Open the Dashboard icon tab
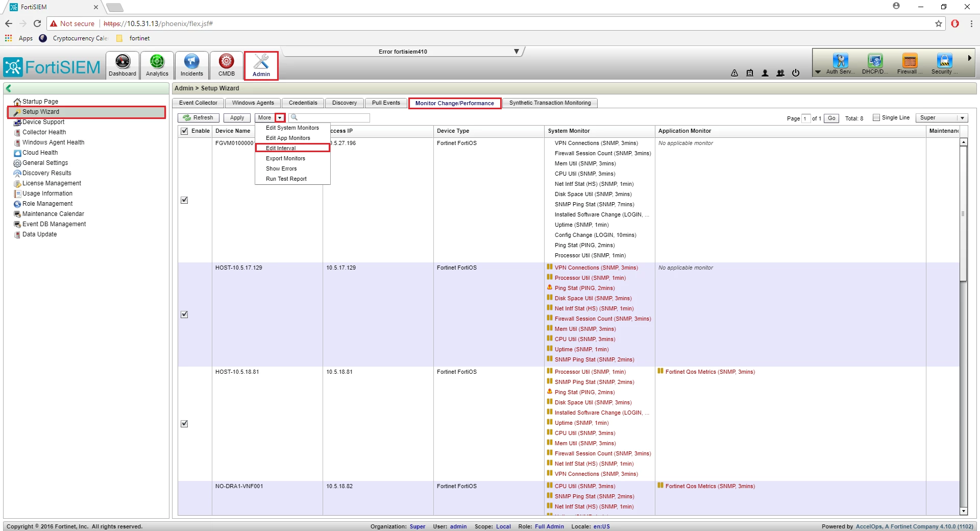Screen dimensions: 980x531 (x=122, y=65)
